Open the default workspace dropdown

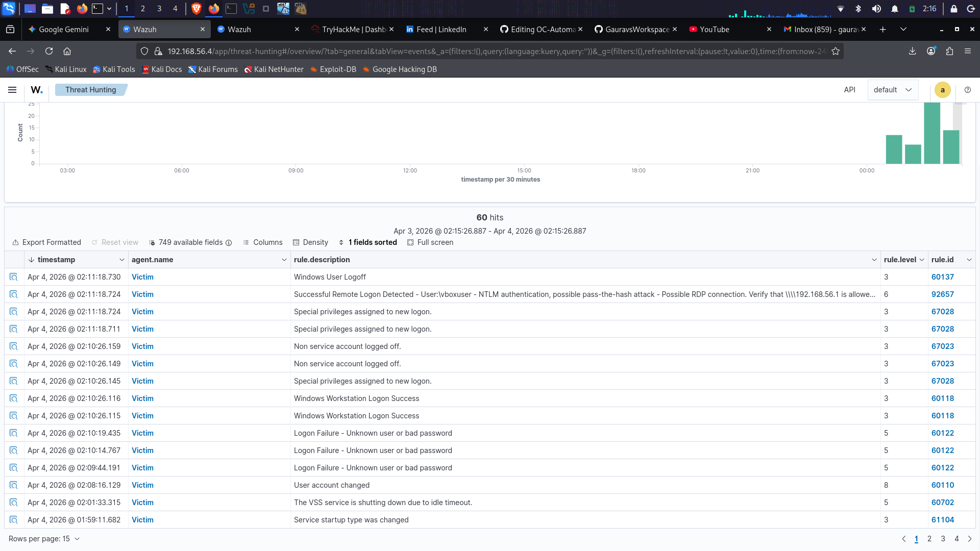pos(892,89)
